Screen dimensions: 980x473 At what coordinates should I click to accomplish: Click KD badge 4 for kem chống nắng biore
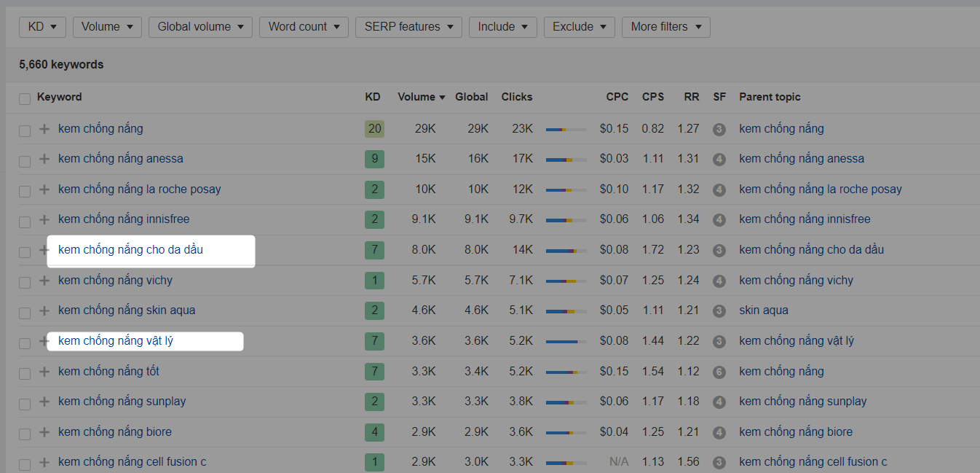tap(374, 432)
